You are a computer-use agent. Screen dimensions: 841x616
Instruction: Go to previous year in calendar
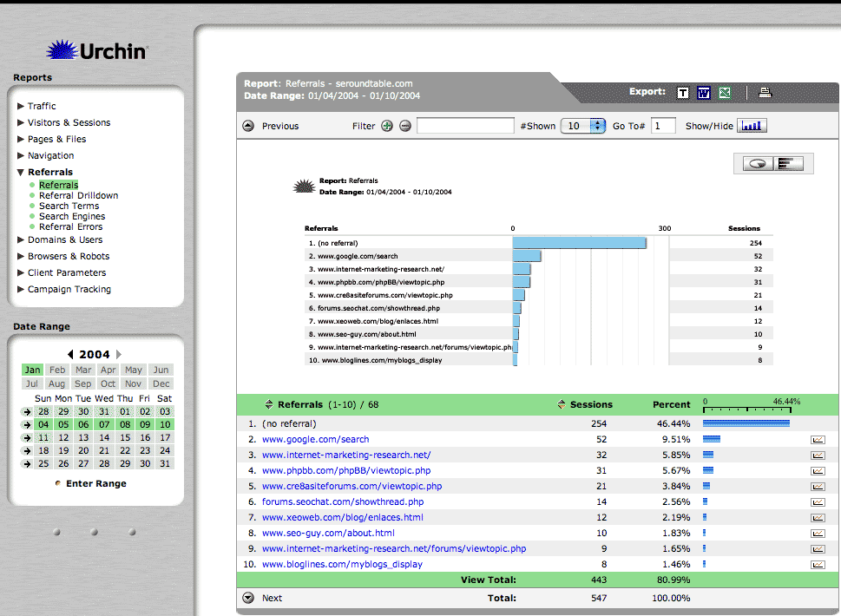(70, 354)
